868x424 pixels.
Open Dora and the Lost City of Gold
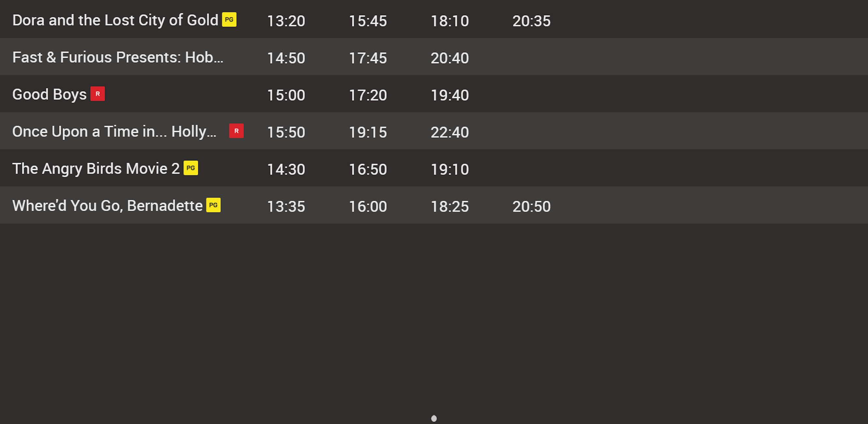click(x=115, y=20)
